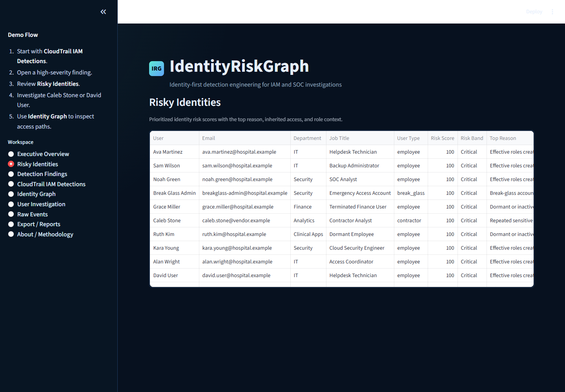Screen dimensions: 565x392
Task: Click the Cloud Security Engineer cell
Action: 360,248
